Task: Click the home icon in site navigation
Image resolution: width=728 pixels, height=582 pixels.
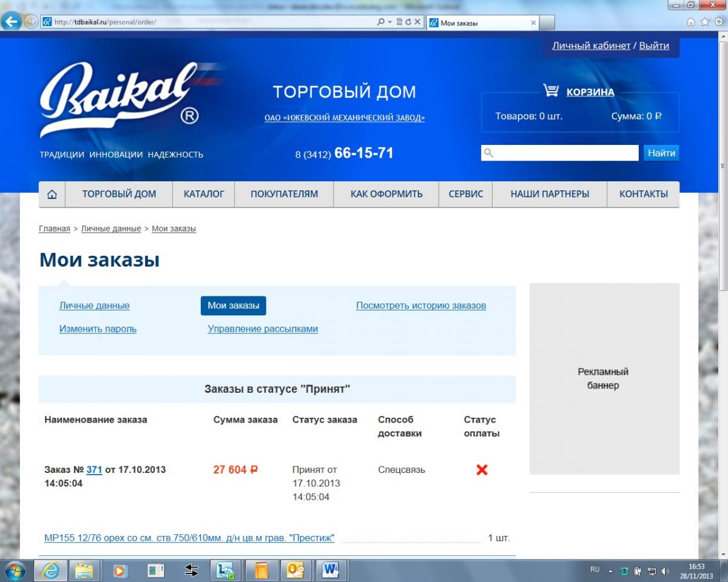Action: pyautogui.click(x=52, y=195)
